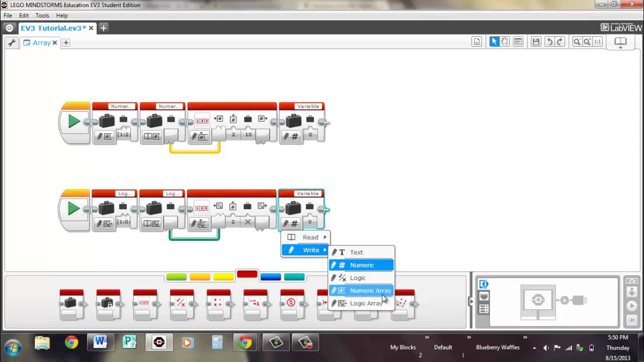Select the yellow Sensor palette tab
Screen dimensions: 644x362
223,277
